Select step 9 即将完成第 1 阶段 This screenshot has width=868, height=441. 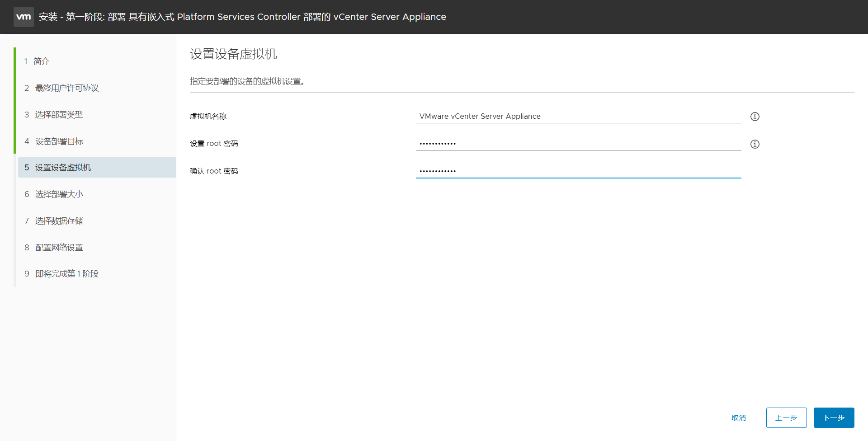coord(61,274)
